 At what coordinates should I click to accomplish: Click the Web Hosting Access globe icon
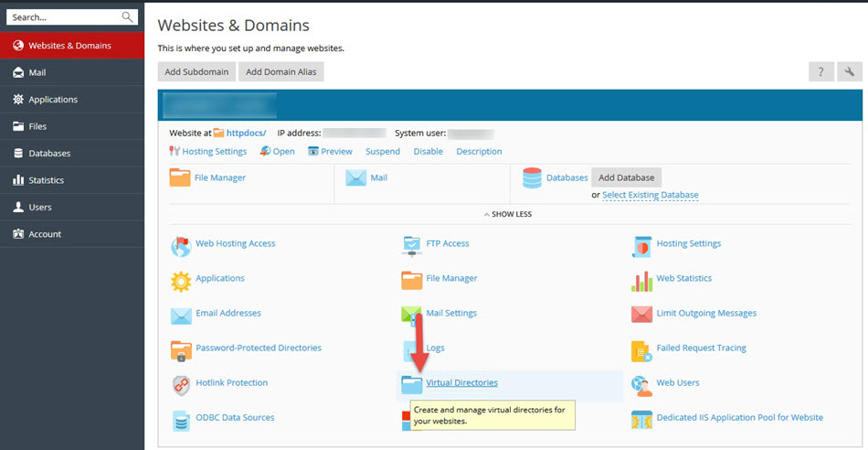coord(181,245)
